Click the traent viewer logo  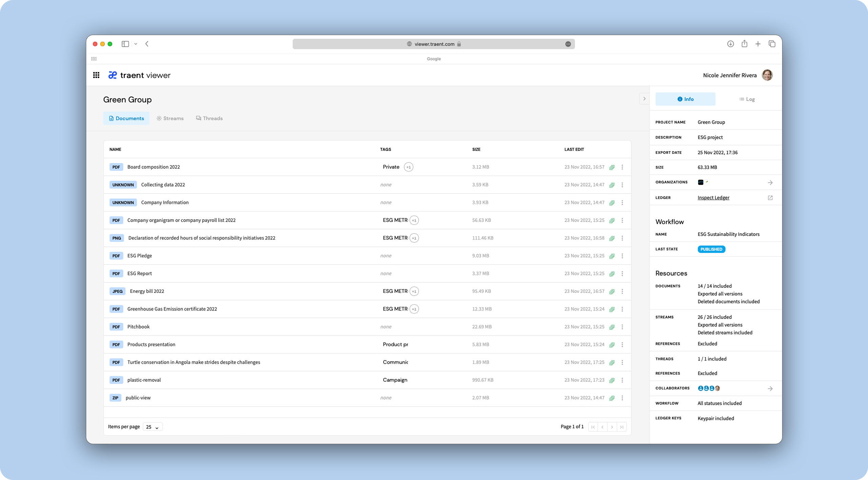click(x=139, y=75)
